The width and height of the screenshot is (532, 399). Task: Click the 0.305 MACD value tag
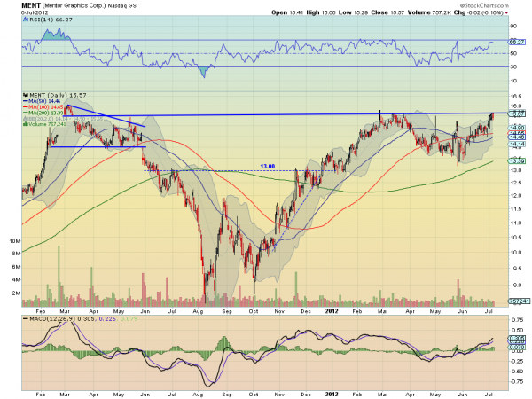517,339
